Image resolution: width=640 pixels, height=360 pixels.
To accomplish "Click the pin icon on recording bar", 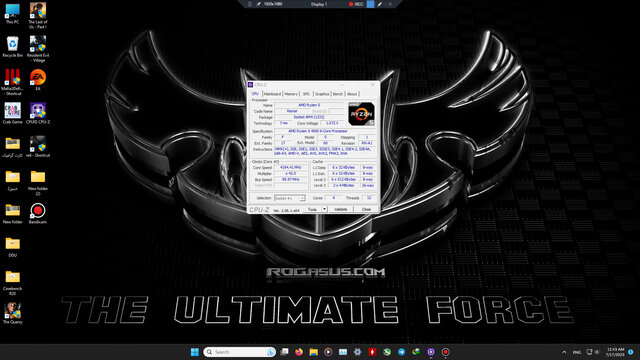I will tap(258, 4).
